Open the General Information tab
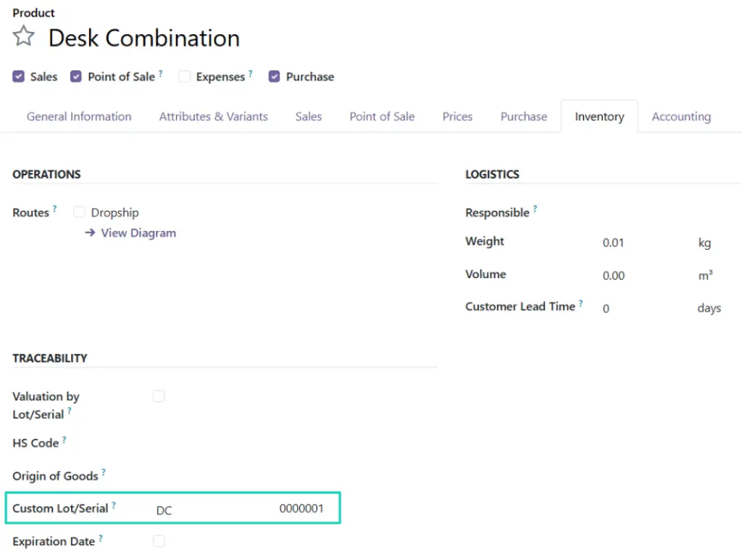 [78, 116]
